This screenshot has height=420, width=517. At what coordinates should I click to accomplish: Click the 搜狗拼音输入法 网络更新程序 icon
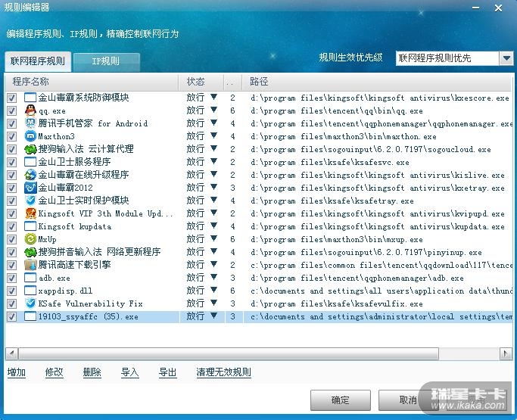[x=30, y=252]
